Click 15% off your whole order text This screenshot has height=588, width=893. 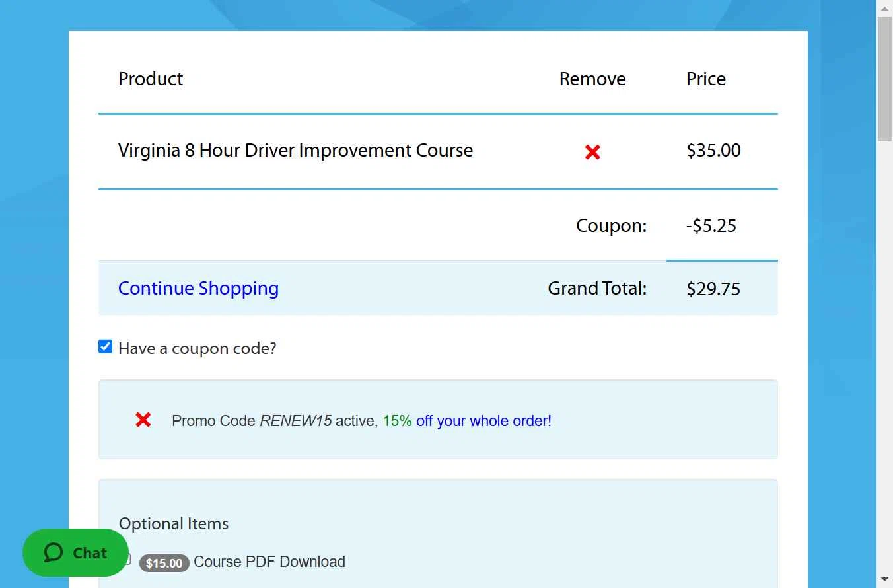click(467, 421)
